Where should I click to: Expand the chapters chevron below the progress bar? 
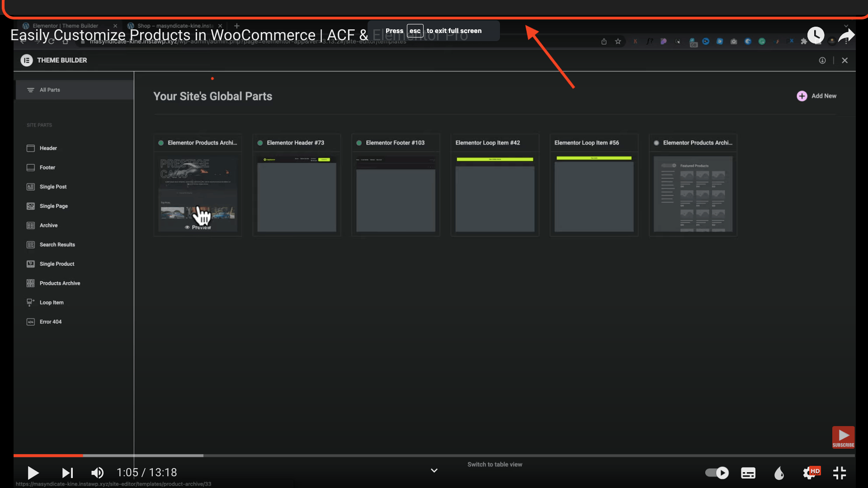point(434,470)
